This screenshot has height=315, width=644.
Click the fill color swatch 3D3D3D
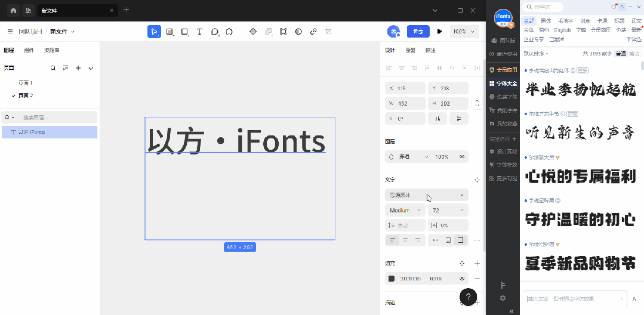point(392,279)
